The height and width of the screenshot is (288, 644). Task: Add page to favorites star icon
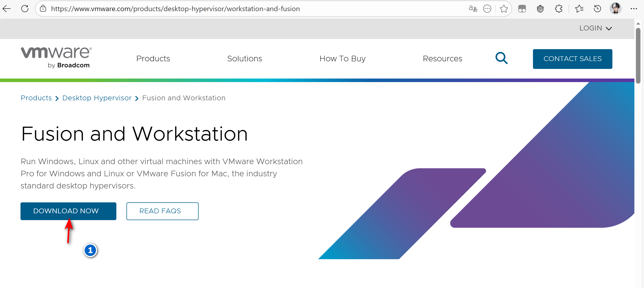click(x=504, y=9)
